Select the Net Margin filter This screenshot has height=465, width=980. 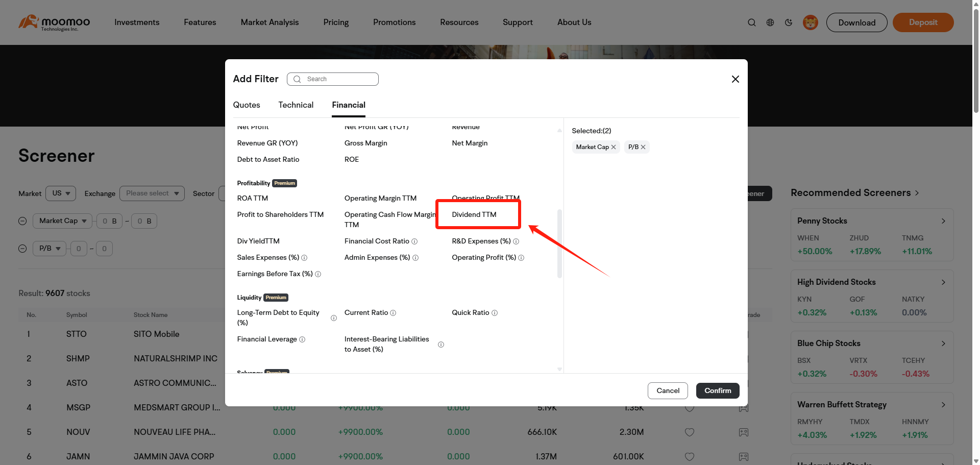pos(470,143)
